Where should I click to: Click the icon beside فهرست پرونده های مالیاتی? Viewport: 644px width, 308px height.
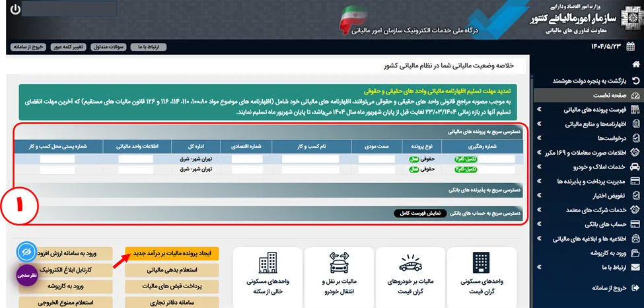[x=635, y=110]
